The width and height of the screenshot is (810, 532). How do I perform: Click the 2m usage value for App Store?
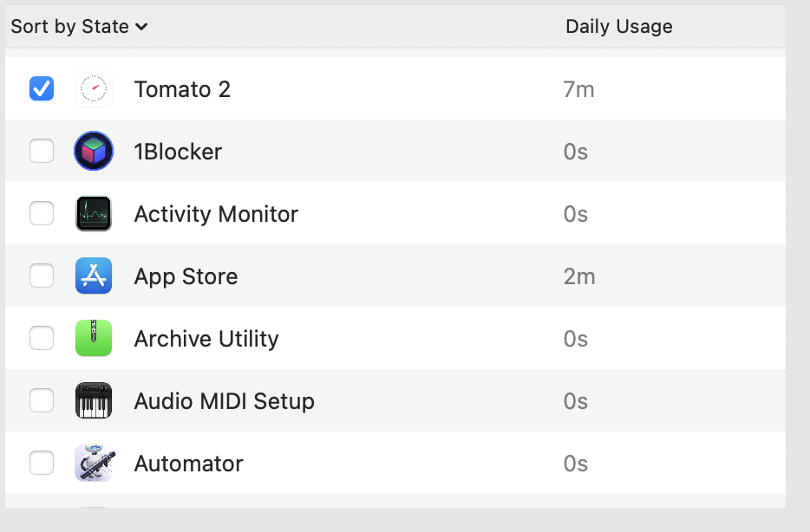578,276
